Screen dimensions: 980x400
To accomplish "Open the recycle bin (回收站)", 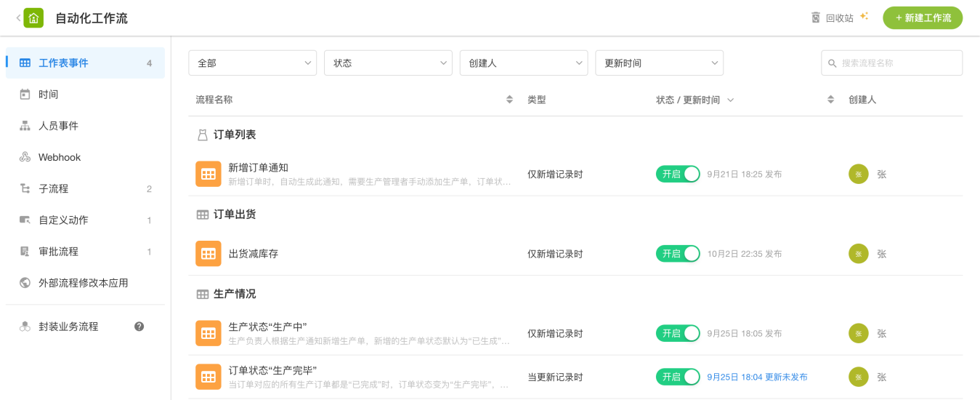I will point(833,18).
